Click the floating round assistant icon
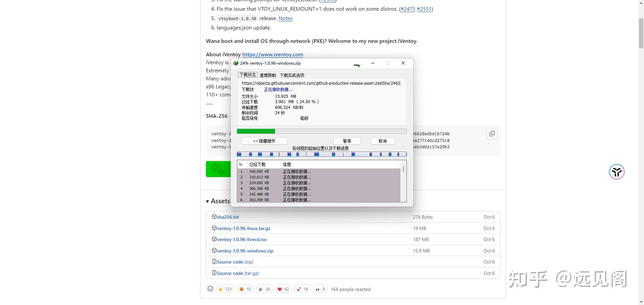The height and width of the screenshot is (305, 644). [x=617, y=171]
